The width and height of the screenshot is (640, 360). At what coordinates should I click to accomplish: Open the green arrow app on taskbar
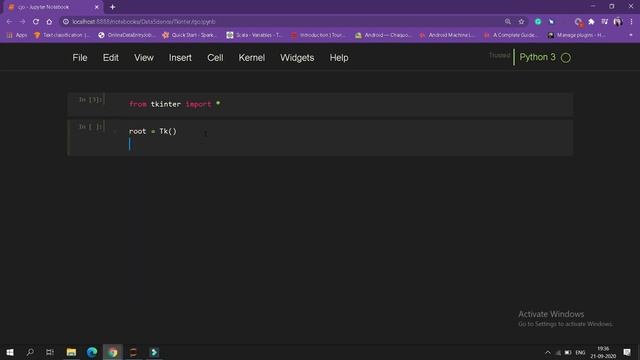click(x=154, y=352)
